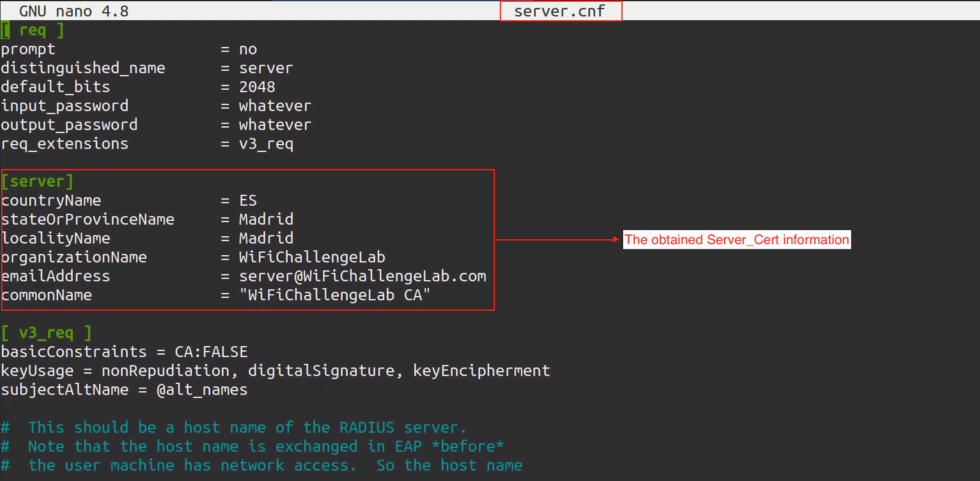Viewport: 980px width, 481px height.
Task: Click organizationName value WiFiChallengeLab
Action: 312,257
